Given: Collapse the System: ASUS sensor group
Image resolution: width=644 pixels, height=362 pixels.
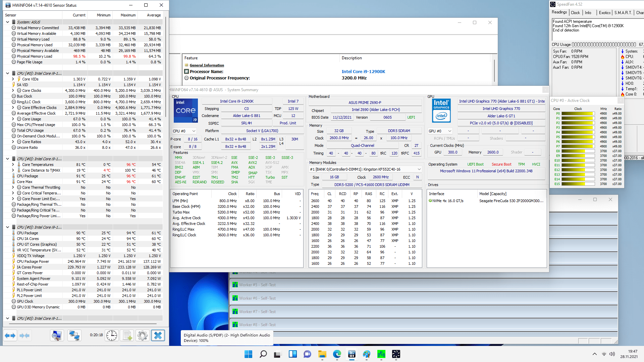Looking at the screenshot, I should [x=7, y=22].
